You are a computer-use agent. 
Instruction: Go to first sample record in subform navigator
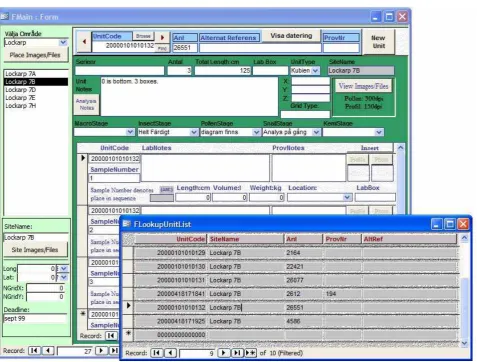pos(111,335)
